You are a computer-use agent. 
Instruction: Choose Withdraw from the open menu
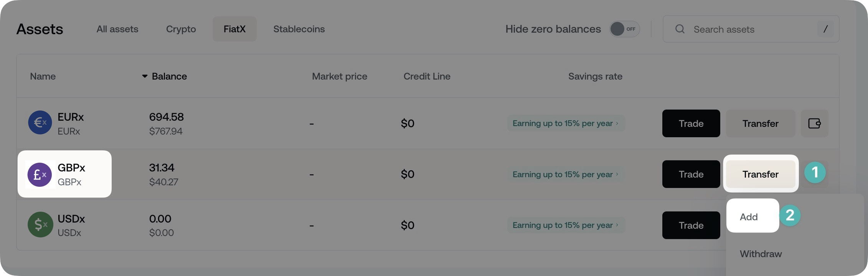pyautogui.click(x=761, y=253)
